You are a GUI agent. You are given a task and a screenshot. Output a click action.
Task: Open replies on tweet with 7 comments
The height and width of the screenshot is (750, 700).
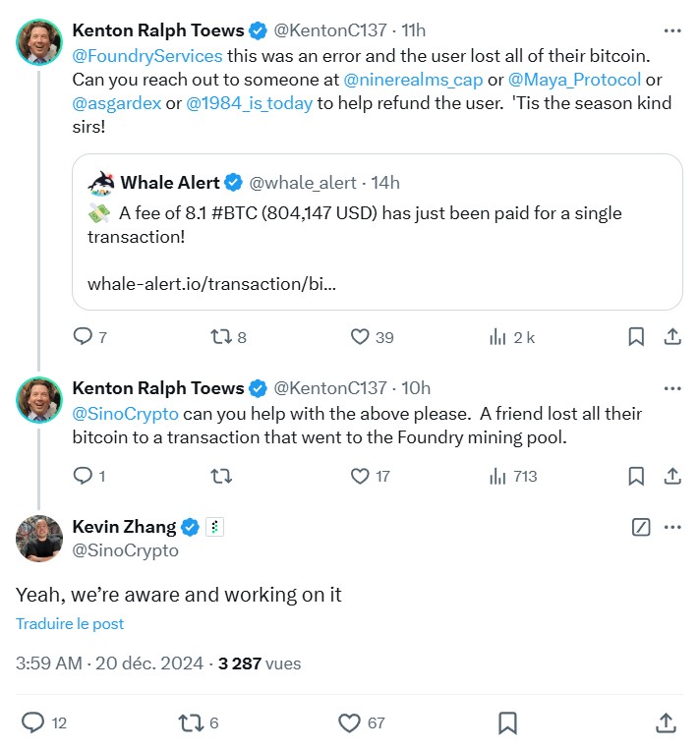click(83, 337)
